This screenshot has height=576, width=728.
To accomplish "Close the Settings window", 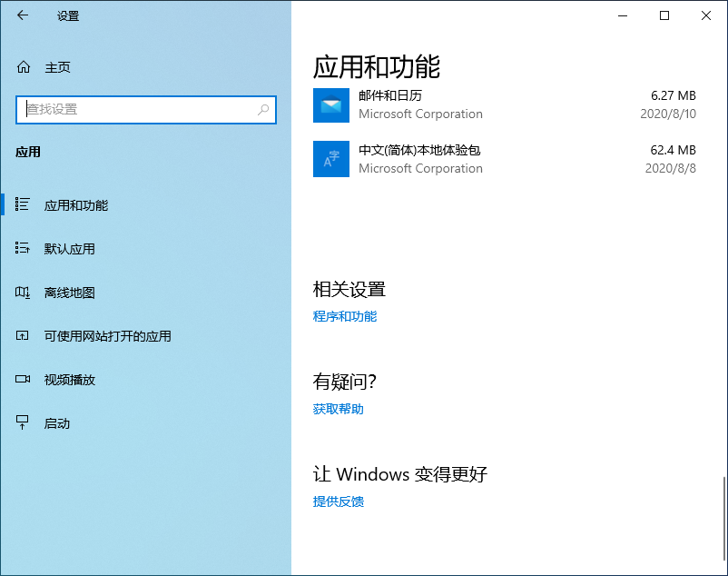I will click(x=705, y=15).
